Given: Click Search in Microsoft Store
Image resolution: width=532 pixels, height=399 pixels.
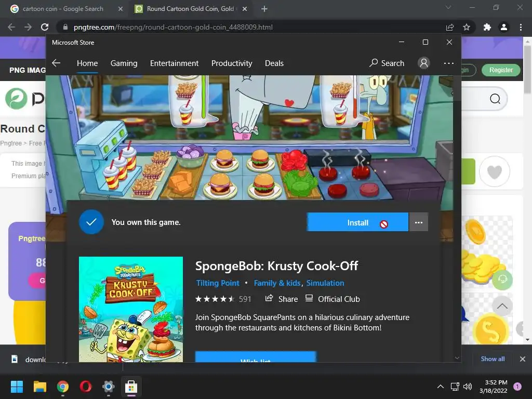Looking at the screenshot, I should click(x=387, y=63).
